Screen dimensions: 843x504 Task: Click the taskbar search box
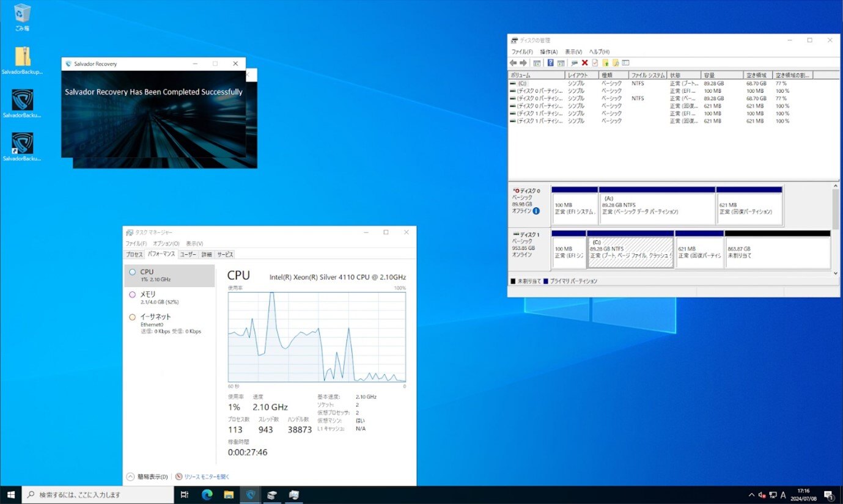(x=98, y=495)
